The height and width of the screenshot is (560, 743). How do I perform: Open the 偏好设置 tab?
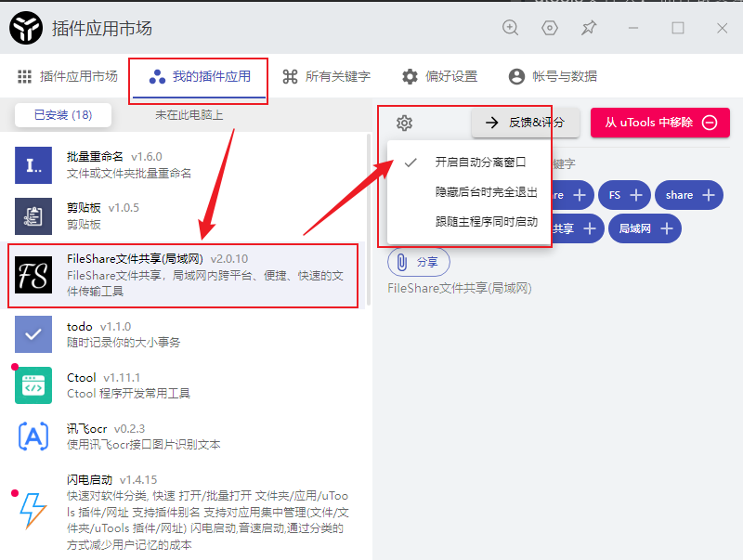click(x=439, y=76)
